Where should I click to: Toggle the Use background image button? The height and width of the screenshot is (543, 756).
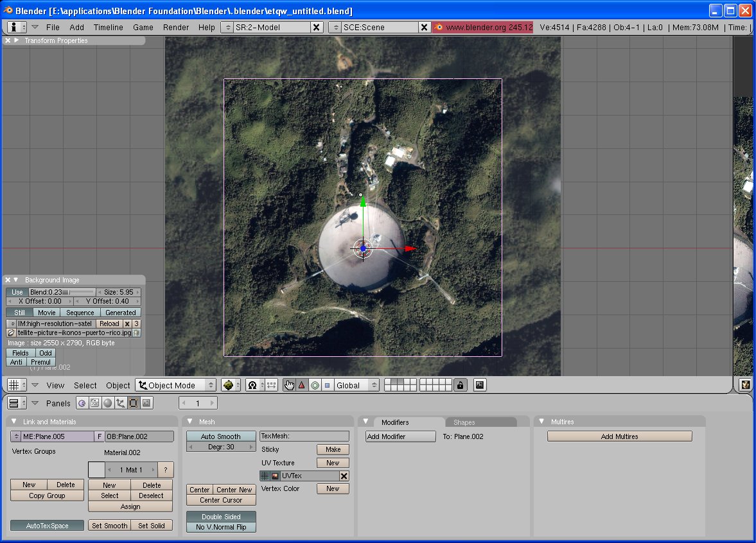(x=17, y=292)
